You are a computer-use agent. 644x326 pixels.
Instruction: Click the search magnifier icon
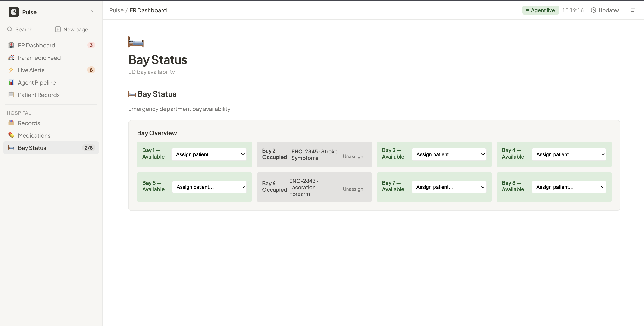point(10,29)
